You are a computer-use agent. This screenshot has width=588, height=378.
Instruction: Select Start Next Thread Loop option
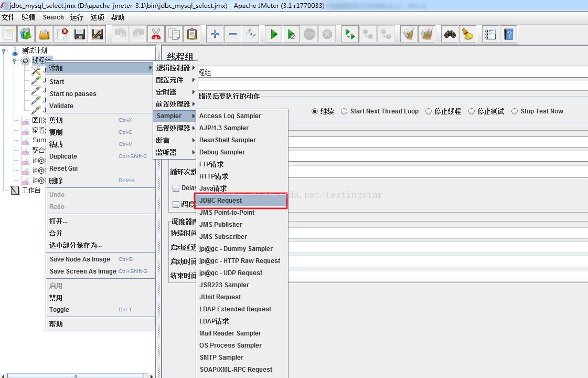coord(344,111)
